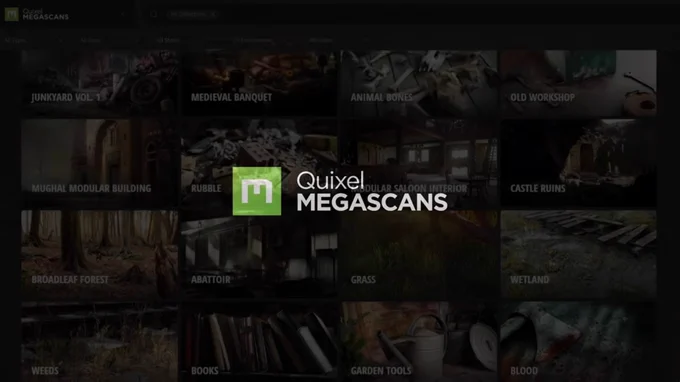This screenshot has width=680, height=382.
Task: Select the Old Workshop collection
Action: (x=578, y=83)
